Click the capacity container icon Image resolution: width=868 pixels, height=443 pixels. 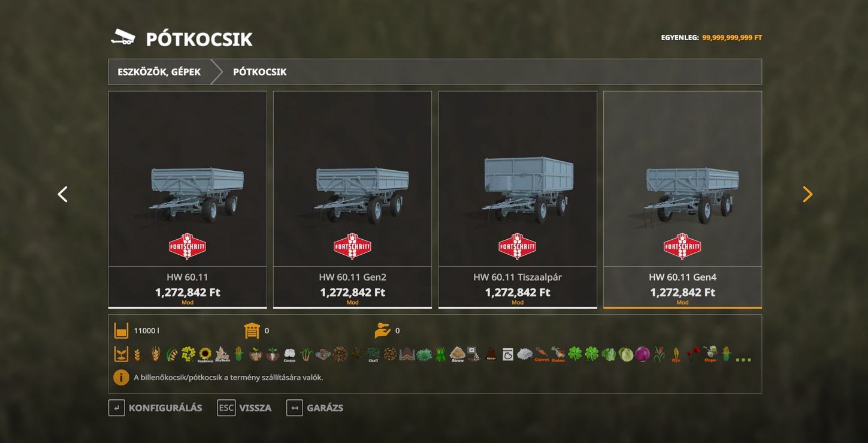pos(122,330)
